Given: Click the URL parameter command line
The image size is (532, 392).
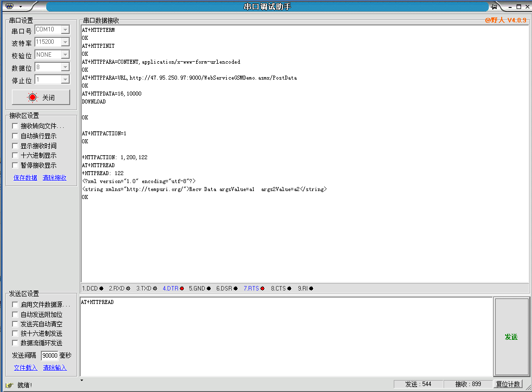Looking at the screenshot, I should point(189,78).
